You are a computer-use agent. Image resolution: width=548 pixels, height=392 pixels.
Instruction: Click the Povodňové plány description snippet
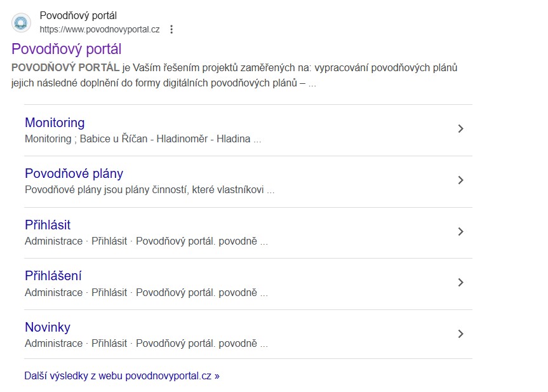click(149, 189)
